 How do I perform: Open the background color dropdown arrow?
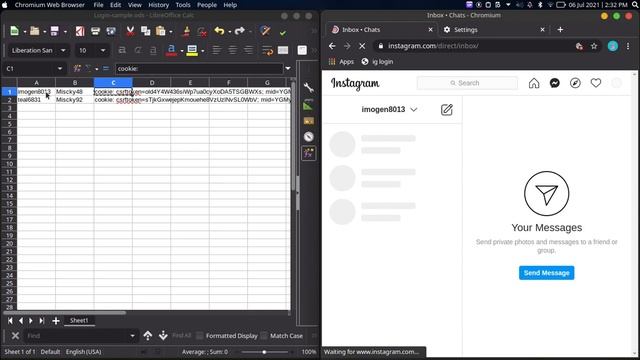click(x=202, y=51)
